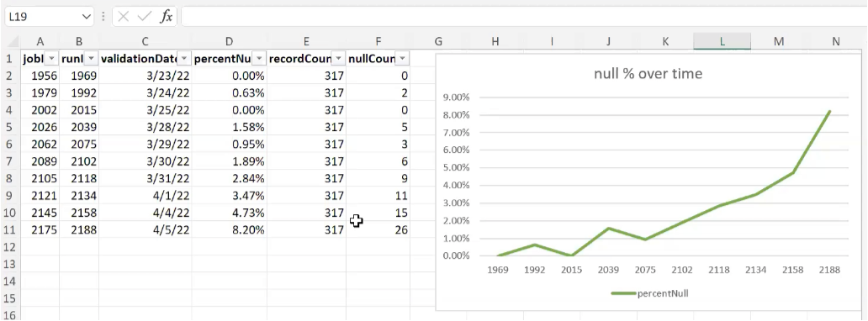Screen dimensions: 868x321
Task: Select cell with runId 2188
Action: [x=79, y=229]
